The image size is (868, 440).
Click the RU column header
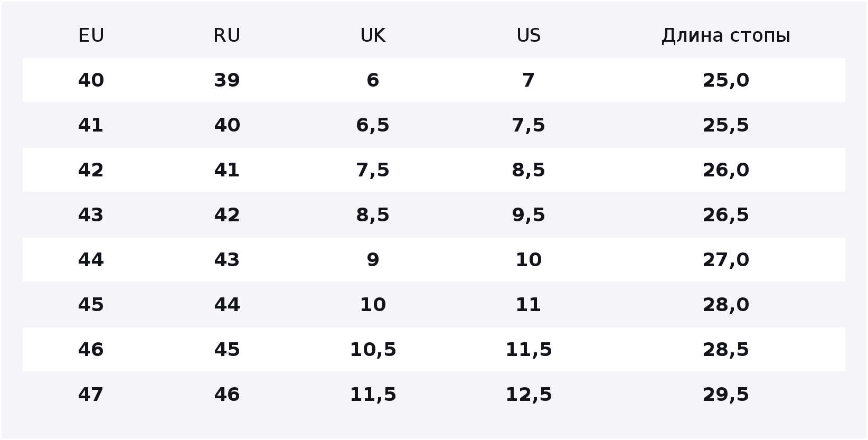[x=227, y=35]
